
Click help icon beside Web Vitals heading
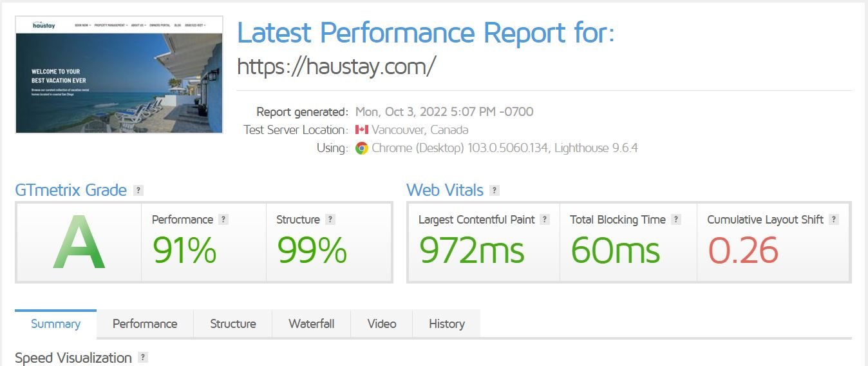(495, 191)
